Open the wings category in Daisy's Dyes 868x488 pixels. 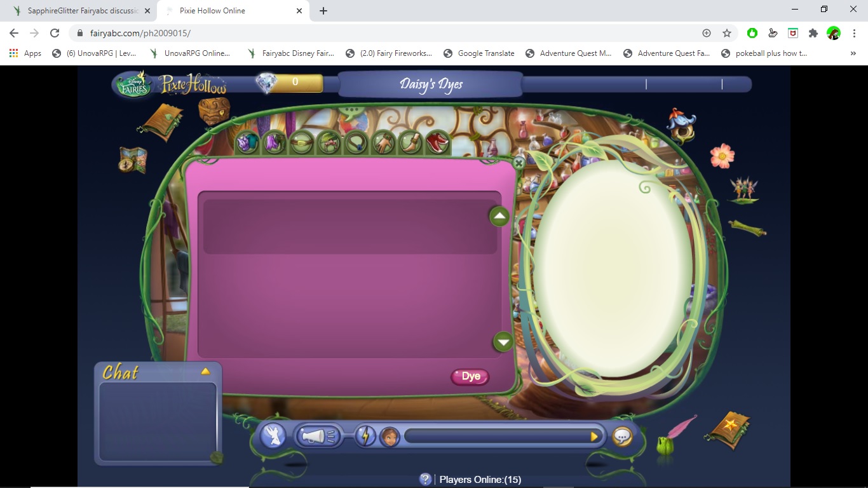coord(275,142)
